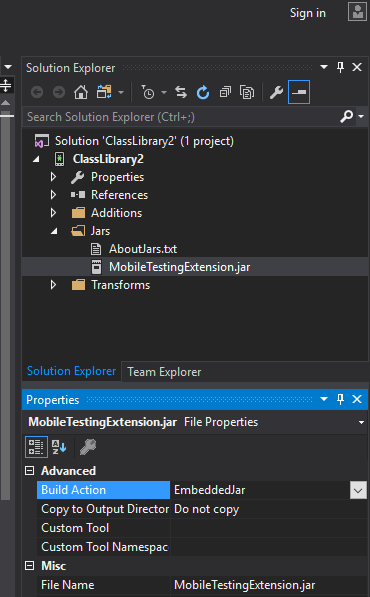This screenshot has height=597, width=370.
Task: Click the Sign in link
Action: 308,13
